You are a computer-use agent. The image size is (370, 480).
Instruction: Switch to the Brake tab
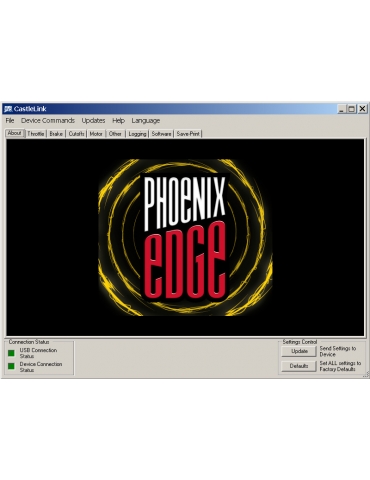(56, 134)
